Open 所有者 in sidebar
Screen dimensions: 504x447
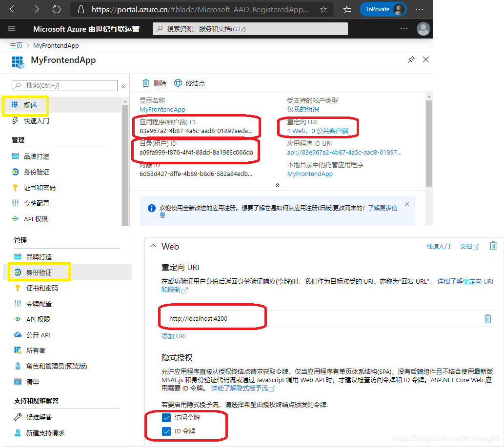[30, 350]
